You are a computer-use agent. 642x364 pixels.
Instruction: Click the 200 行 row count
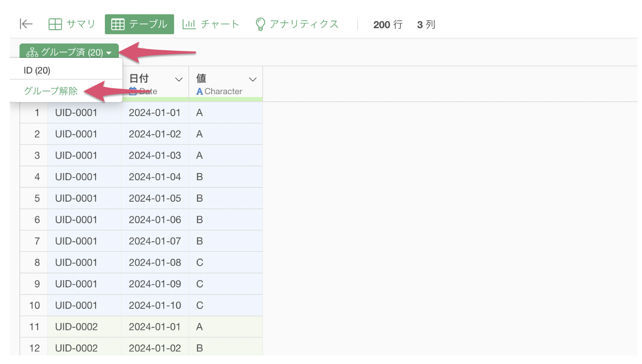388,25
